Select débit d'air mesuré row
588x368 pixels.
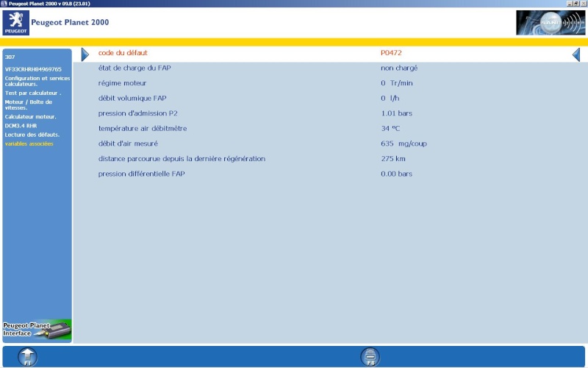330,144
